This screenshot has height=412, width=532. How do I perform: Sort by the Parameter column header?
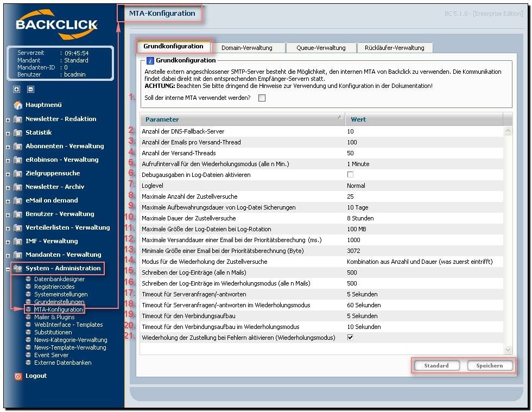[x=243, y=119]
